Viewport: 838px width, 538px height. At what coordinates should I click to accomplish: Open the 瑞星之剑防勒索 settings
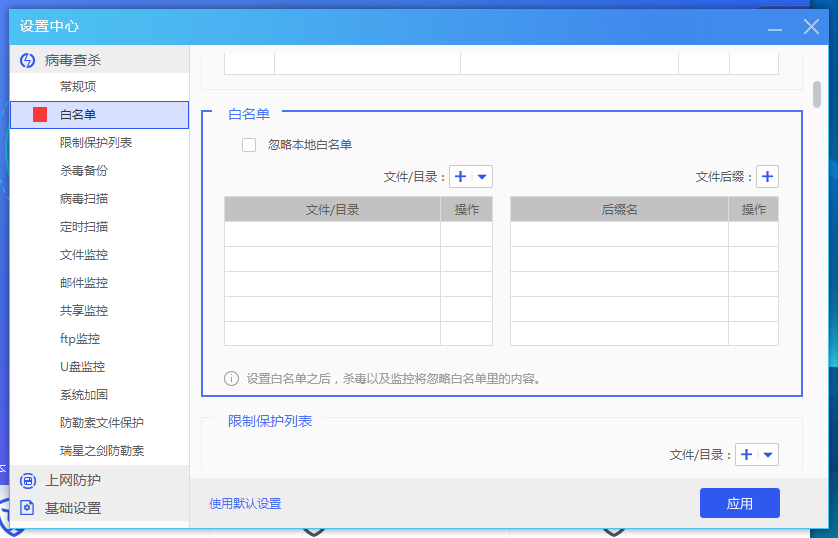coord(102,451)
